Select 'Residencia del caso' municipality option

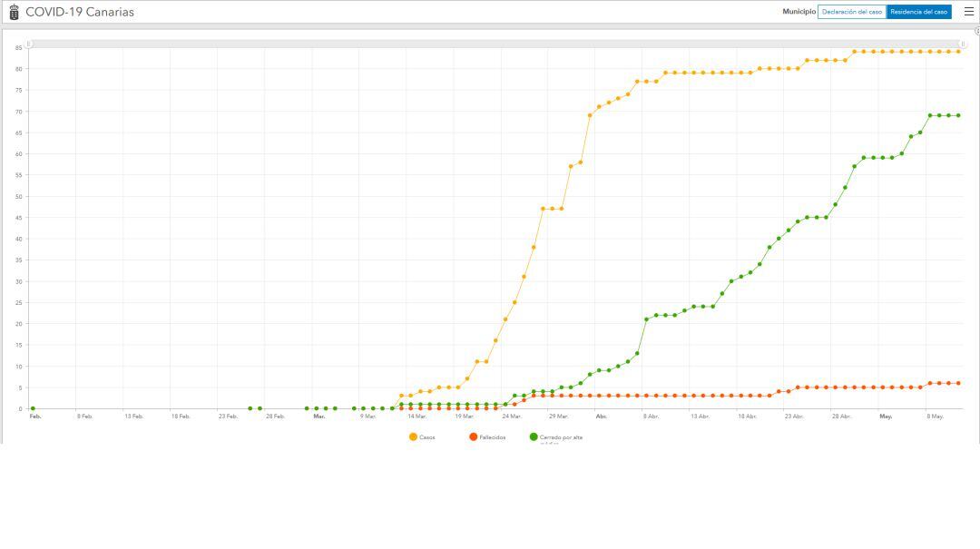(918, 12)
